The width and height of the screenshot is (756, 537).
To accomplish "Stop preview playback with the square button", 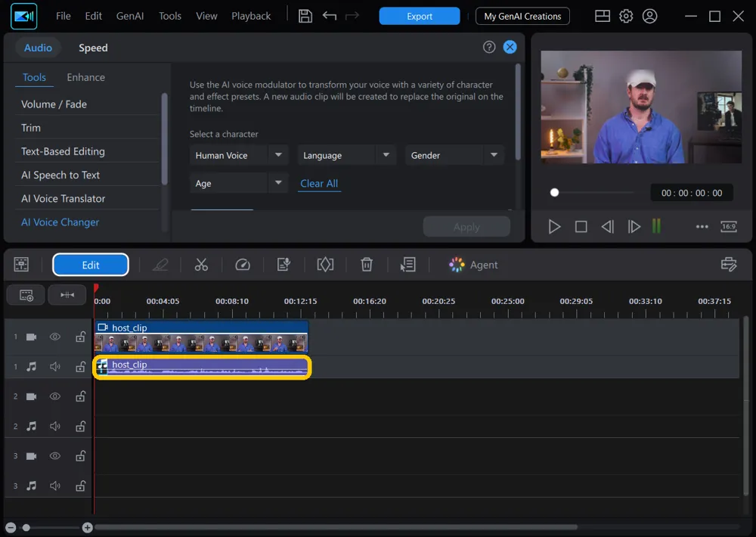I will pos(581,226).
